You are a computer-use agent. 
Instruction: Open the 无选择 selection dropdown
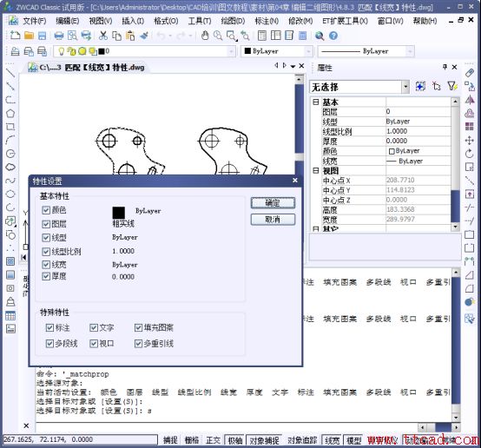[x=359, y=87]
